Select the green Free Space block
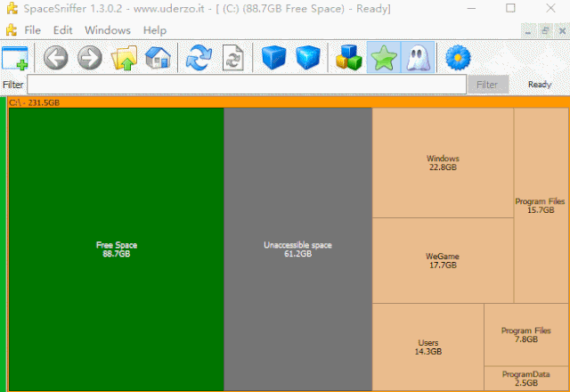Viewport: 570px width, 392px height. click(x=116, y=249)
